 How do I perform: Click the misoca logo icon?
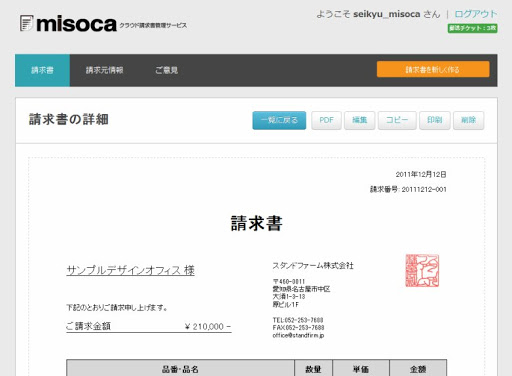(26, 23)
